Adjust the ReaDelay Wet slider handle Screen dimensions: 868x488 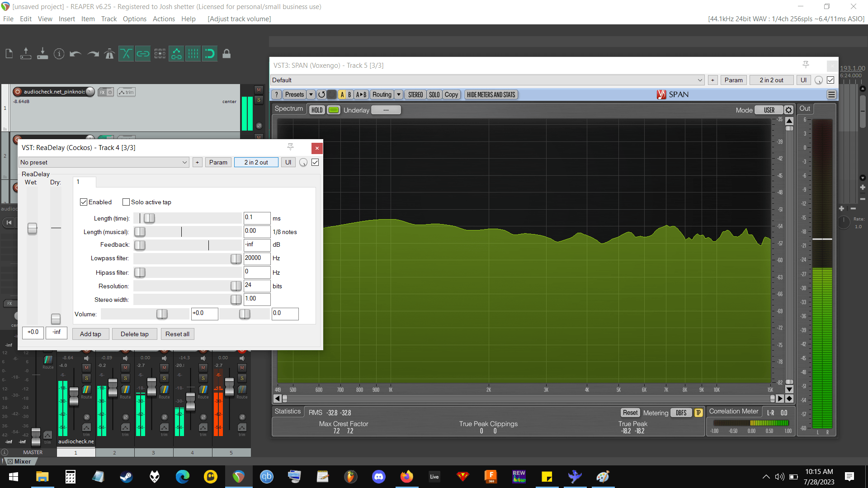point(32,229)
